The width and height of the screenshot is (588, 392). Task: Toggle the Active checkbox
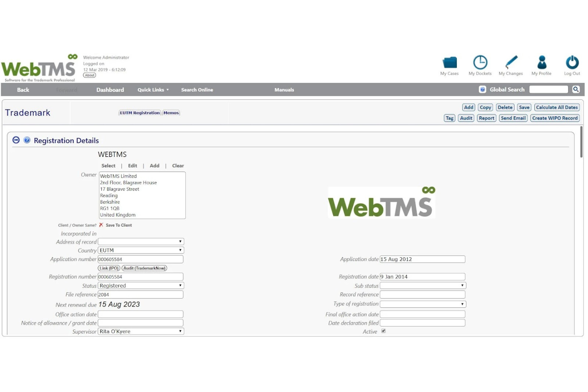(383, 331)
